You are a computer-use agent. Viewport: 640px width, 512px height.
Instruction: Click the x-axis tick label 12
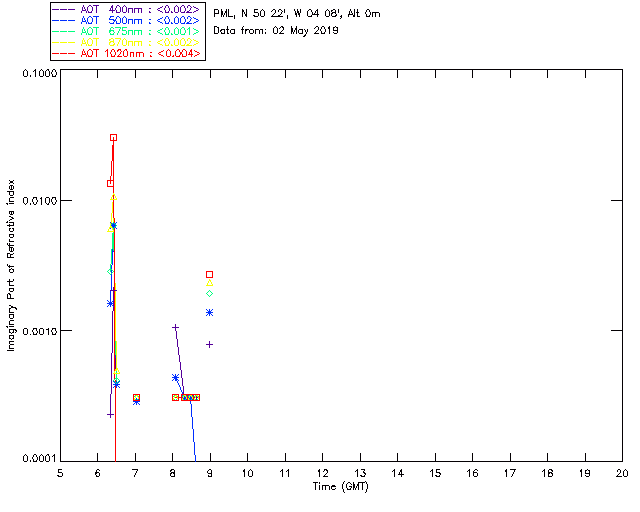pyautogui.click(x=322, y=473)
